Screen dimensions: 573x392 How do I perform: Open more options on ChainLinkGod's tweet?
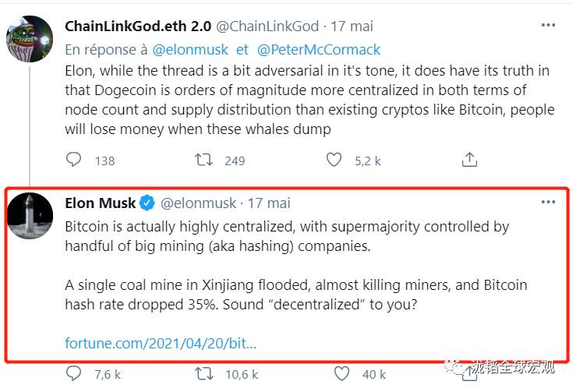click(x=548, y=25)
